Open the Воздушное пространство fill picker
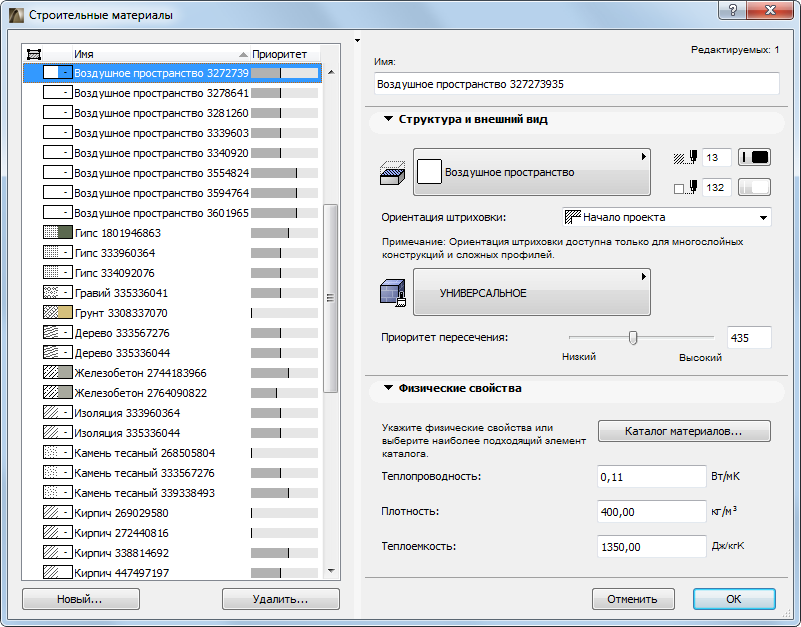 [x=531, y=172]
